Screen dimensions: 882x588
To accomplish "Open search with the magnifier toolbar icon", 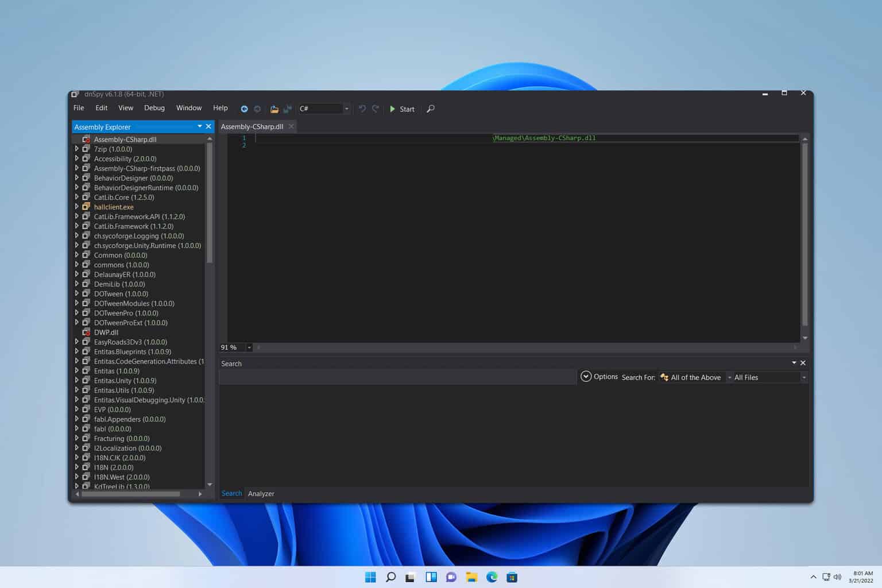I will tap(431, 109).
